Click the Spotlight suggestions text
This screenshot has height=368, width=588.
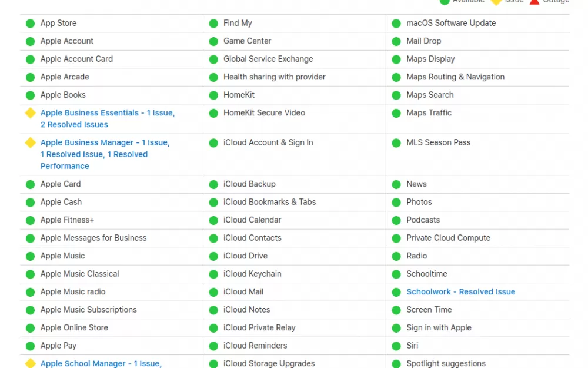point(446,363)
